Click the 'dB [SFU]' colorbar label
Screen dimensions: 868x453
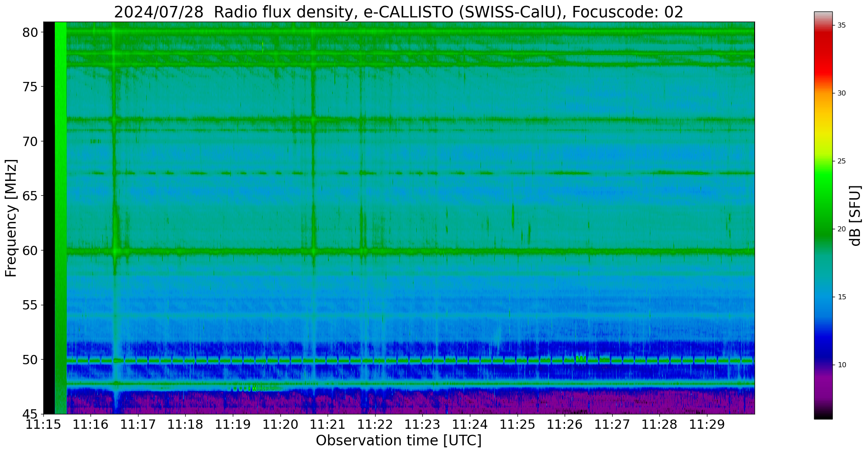click(855, 216)
